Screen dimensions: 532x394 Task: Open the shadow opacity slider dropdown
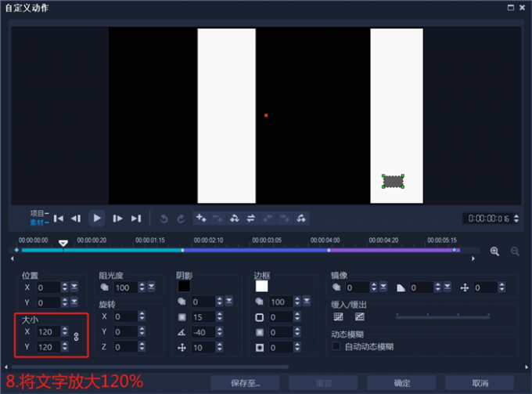coord(229,301)
